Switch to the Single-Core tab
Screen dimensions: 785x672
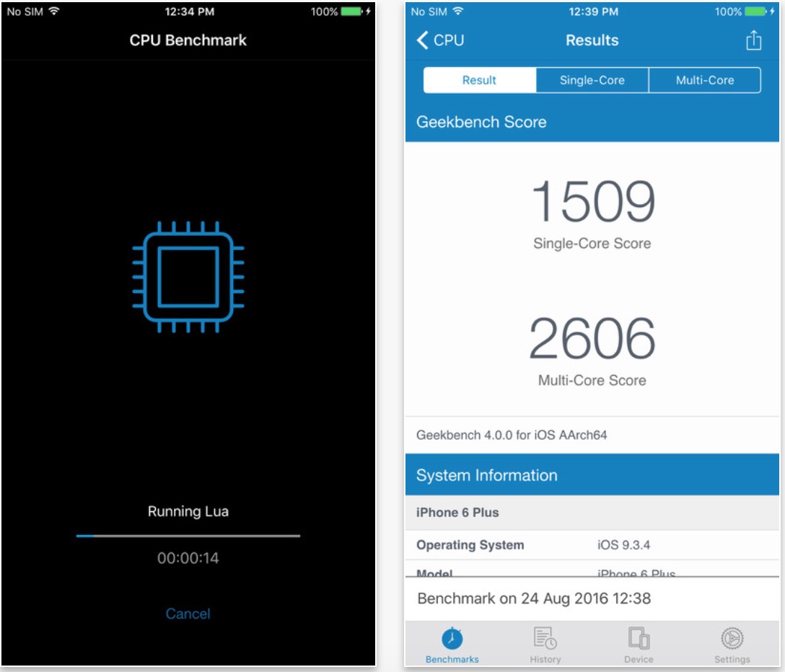592,80
